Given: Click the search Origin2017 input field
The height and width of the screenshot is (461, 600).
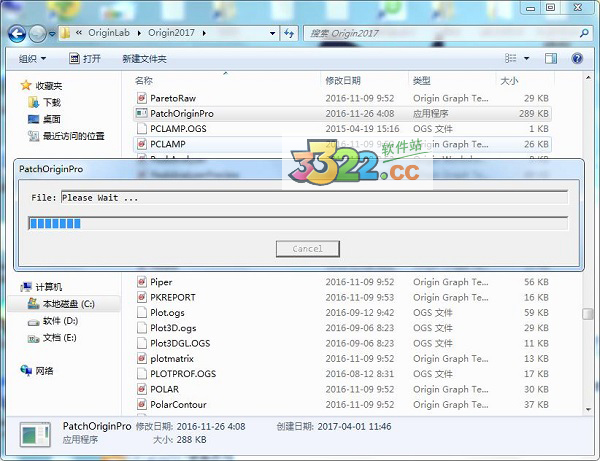Looking at the screenshot, I should pyautogui.click(x=440, y=34).
